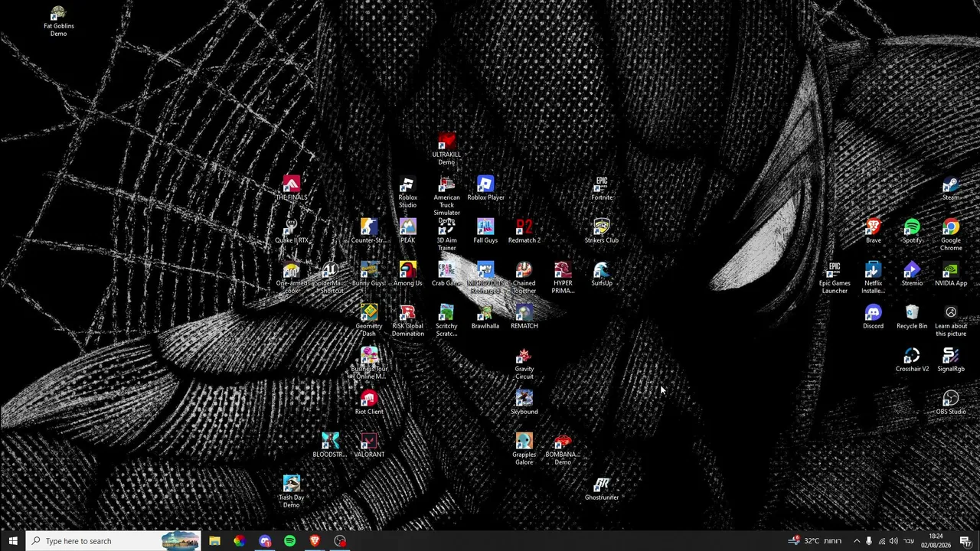
Task: Open the BOMBANA Demo shortcut
Action: click(563, 450)
